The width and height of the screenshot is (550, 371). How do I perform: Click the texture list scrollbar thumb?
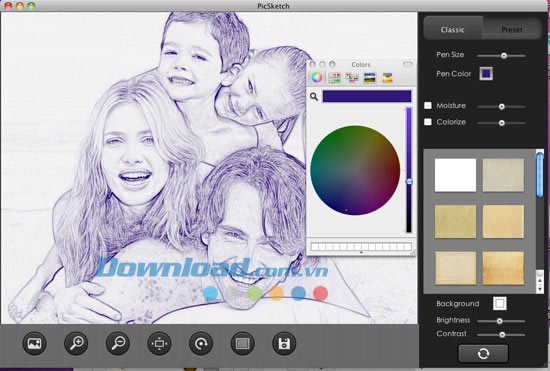(x=540, y=175)
